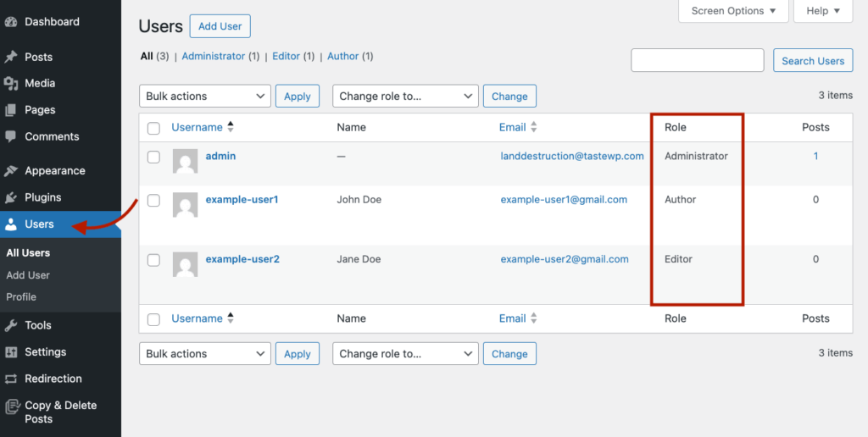The height and width of the screenshot is (437, 868).
Task: Open Appearance menu item
Action: coord(60,171)
